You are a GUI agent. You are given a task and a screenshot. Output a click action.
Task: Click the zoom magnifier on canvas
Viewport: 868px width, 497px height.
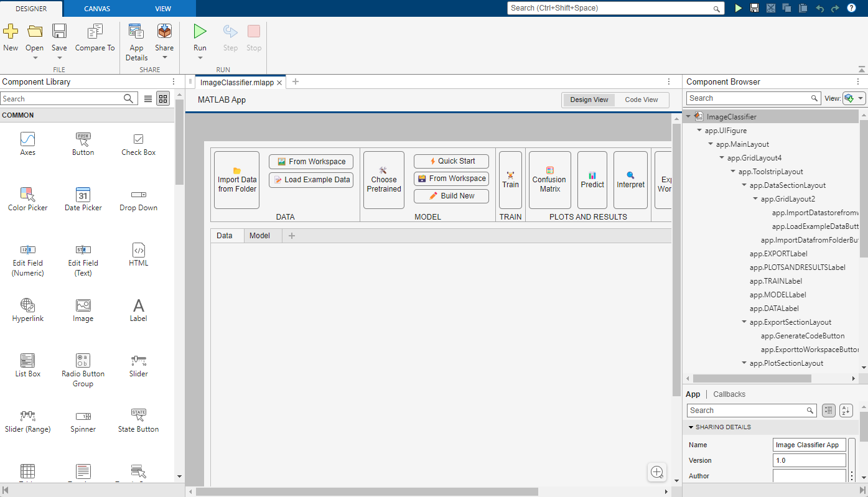[x=657, y=472]
